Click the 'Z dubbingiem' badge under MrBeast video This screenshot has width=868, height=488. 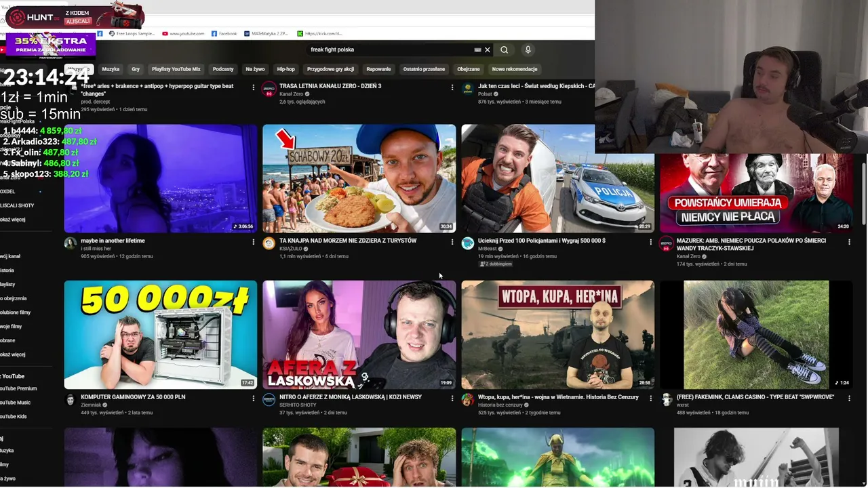[x=496, y=264]
